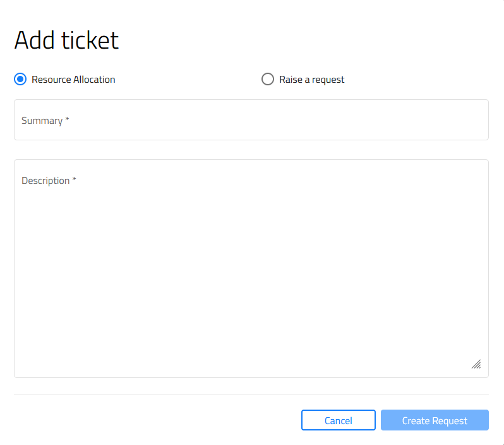This screenshot has height=445, width=504.
Task: Click the Description resize handle icon
Action: pos(476,364)
